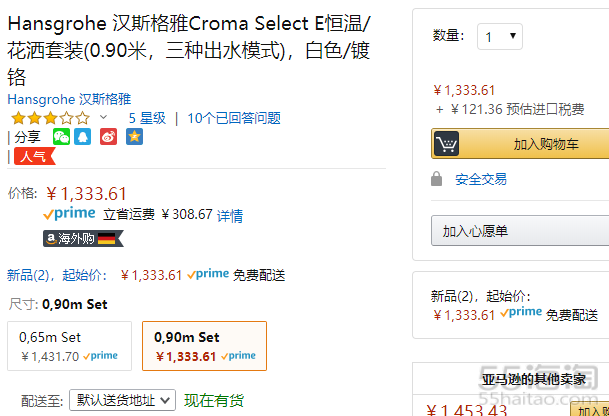This screenshot has width=609, height=416.
Task: Click the red 人气 popularity badge
Action: click(x=35, y=156)
